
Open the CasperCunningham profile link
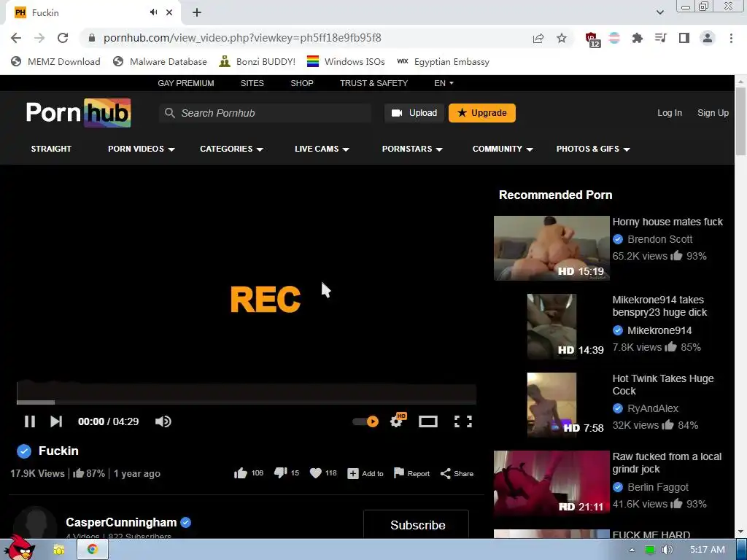[x=121, y=522]
